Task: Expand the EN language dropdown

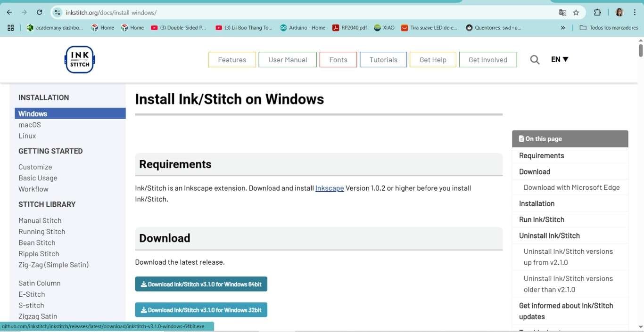Action: [x=560, y=59]
